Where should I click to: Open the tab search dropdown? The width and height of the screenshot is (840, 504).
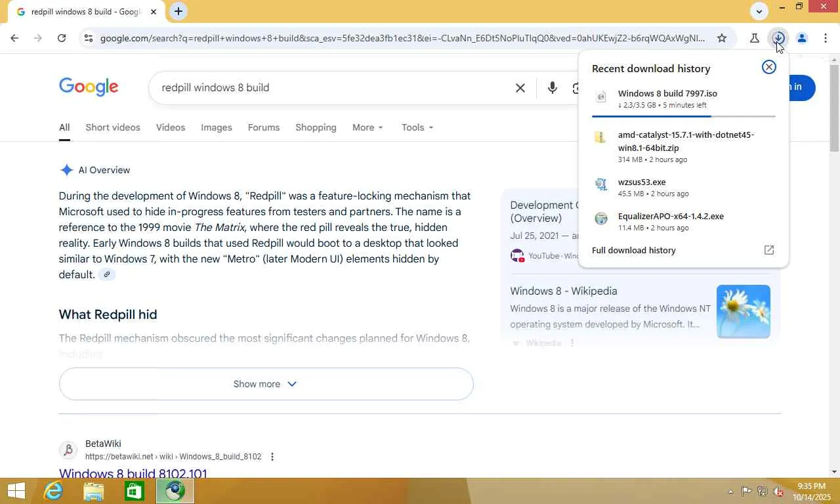coord(759,11)
